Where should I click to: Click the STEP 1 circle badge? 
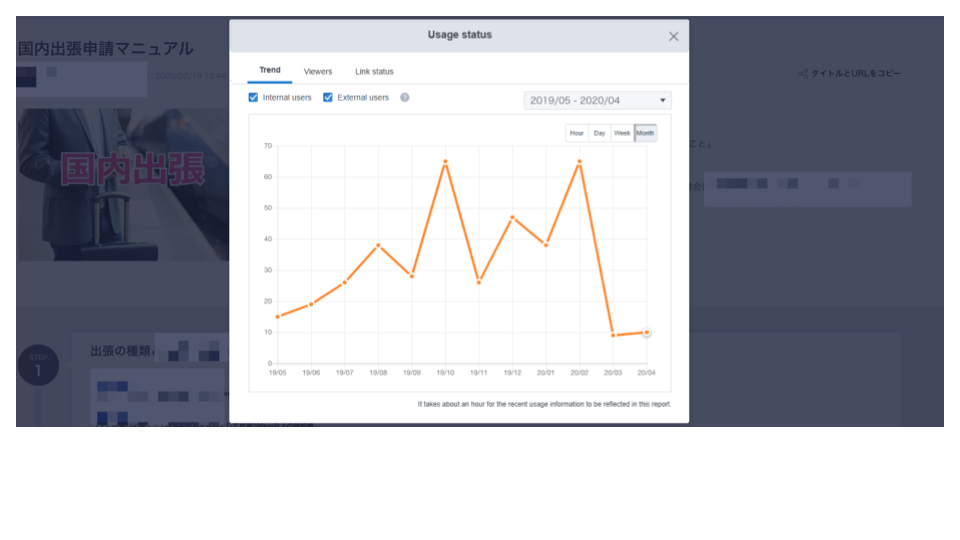(38, 366)
